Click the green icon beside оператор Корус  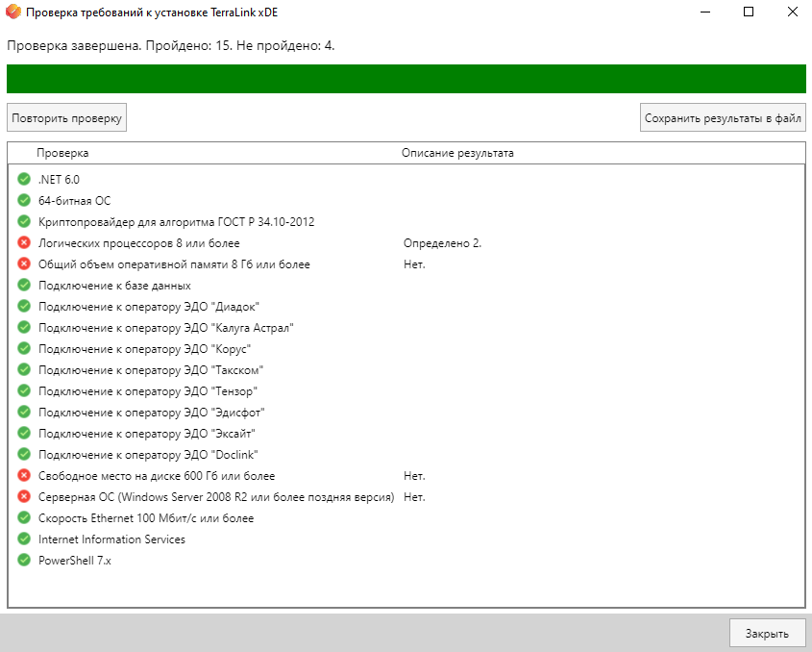pos(24,349)
